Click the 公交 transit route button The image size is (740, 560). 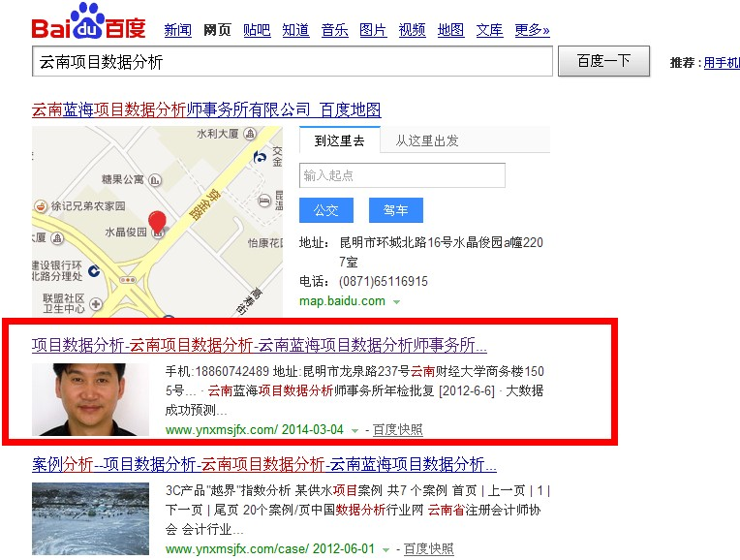pos(326,210)
